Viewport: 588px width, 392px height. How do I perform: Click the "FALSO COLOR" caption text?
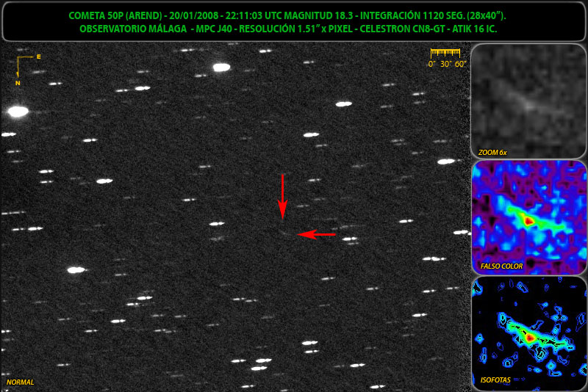coord(501,266)
